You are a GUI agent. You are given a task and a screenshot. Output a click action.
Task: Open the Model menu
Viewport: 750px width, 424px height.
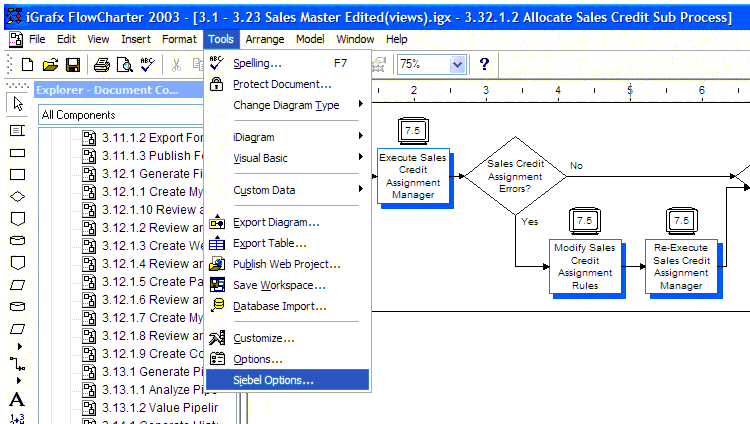310,39
